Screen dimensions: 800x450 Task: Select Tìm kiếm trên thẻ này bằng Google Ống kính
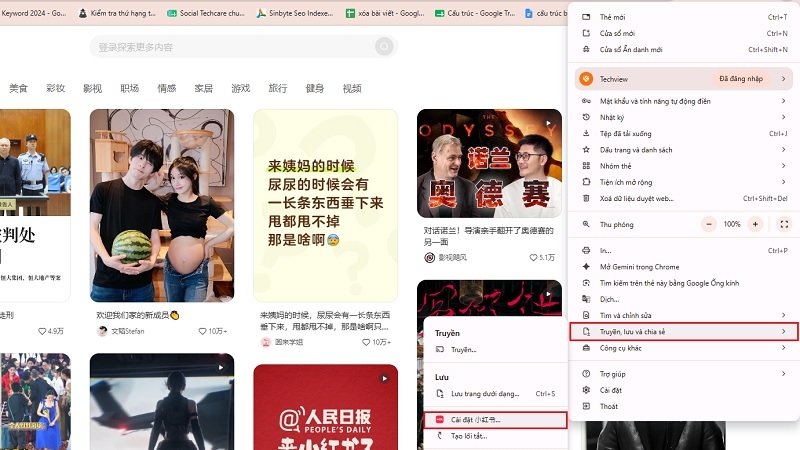(684, 283)
